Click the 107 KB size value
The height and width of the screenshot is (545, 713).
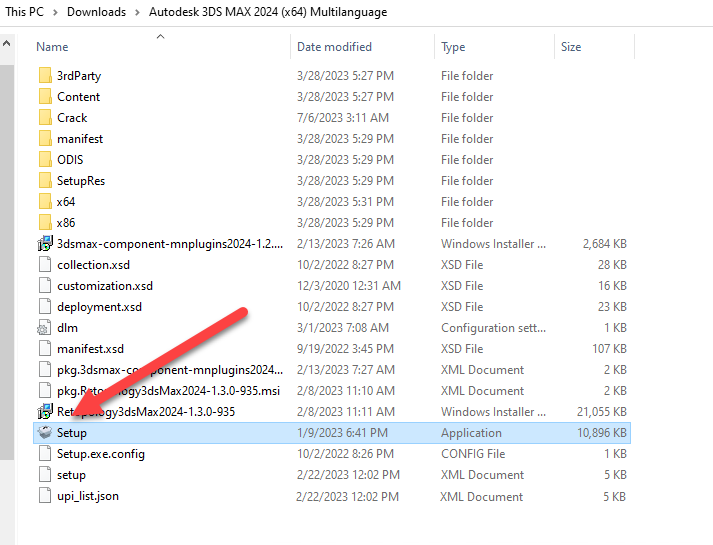point(609,349)
